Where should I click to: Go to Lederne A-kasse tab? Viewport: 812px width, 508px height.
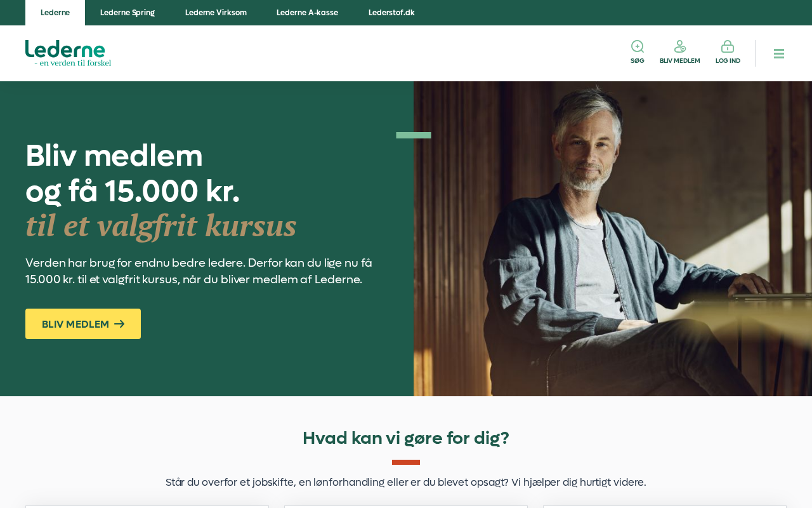click(307, 13)
